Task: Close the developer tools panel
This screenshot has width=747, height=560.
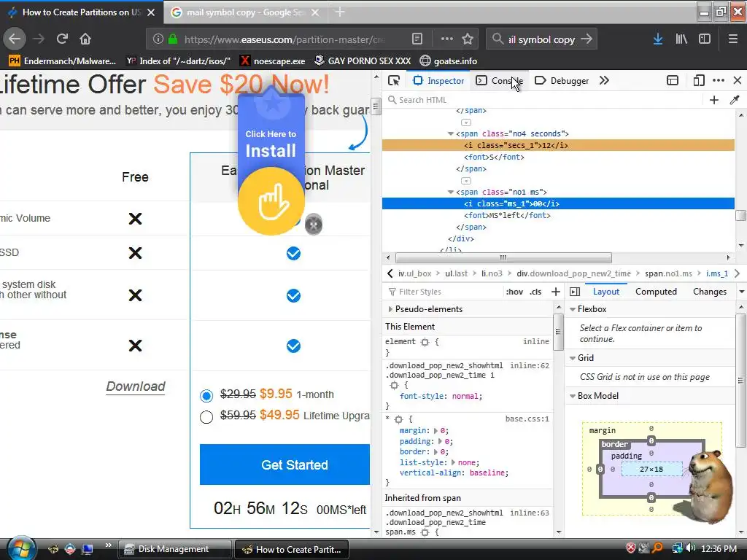Action: point(738,80)
